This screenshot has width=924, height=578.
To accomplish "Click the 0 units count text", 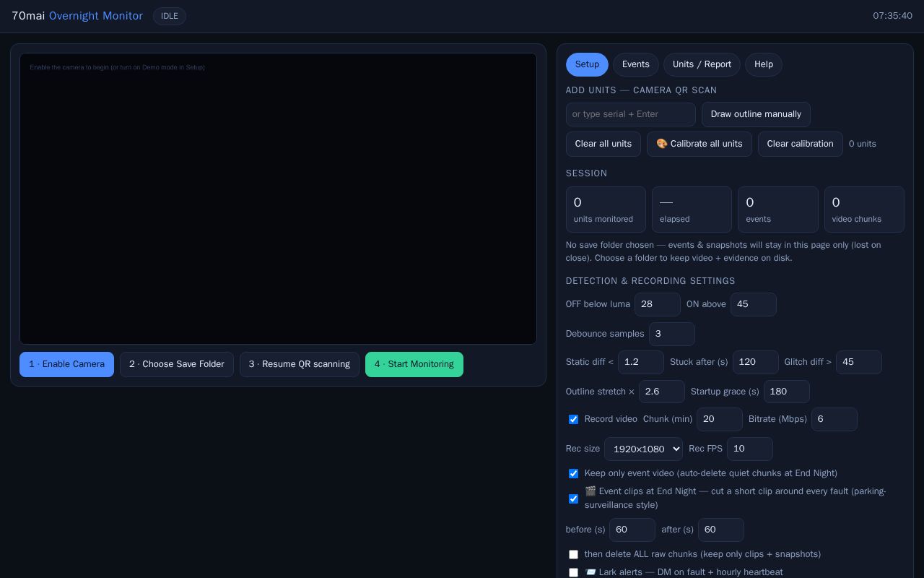I will coord(863,144).
